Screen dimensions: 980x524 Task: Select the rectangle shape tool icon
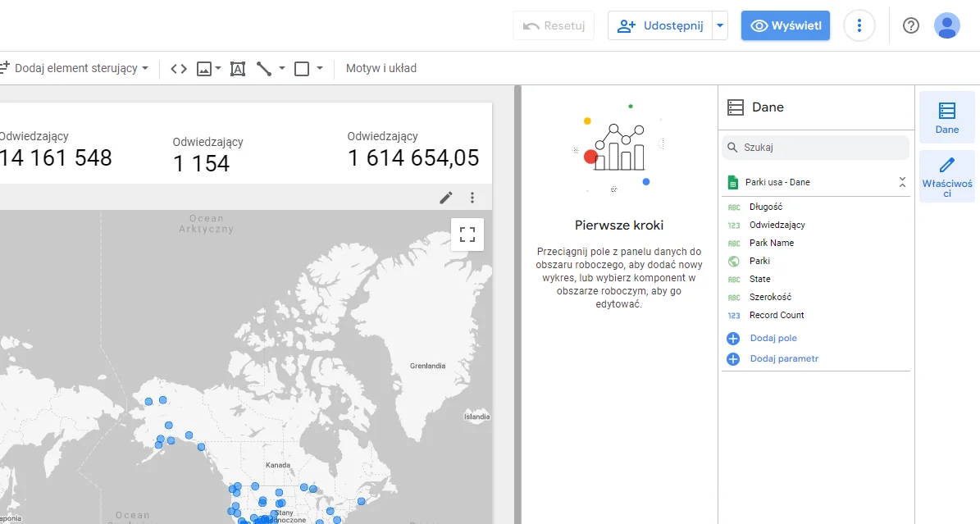(302, 69)
